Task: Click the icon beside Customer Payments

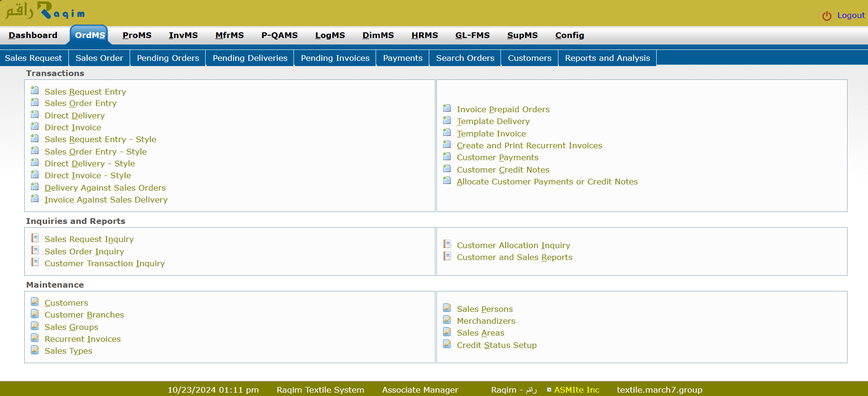Action: point(447,156)
